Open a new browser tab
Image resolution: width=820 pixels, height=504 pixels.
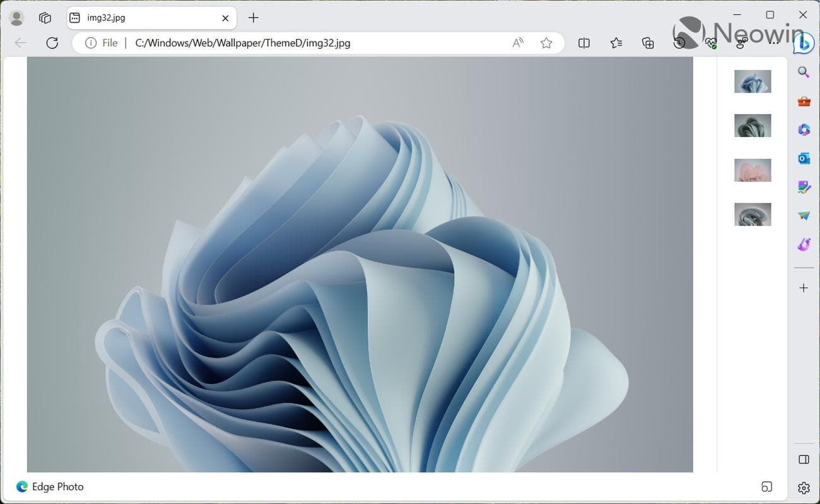pyautogui.click(x=253, y=18)
